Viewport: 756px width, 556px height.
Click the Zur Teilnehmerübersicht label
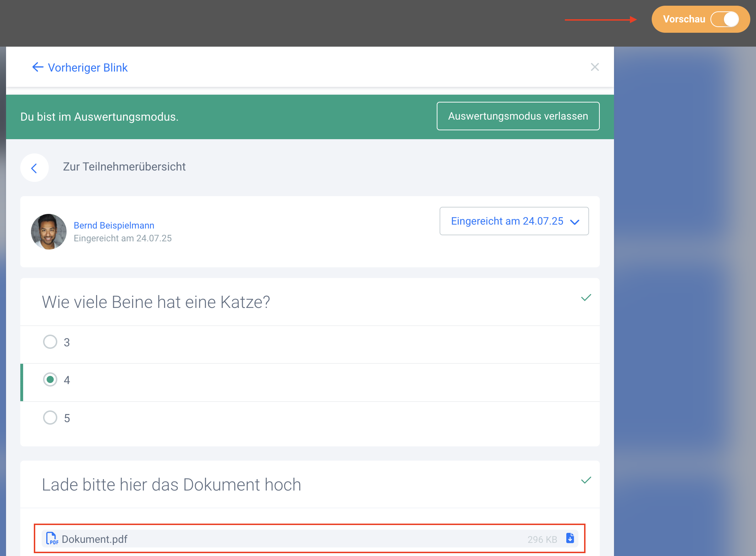[124, 167]
